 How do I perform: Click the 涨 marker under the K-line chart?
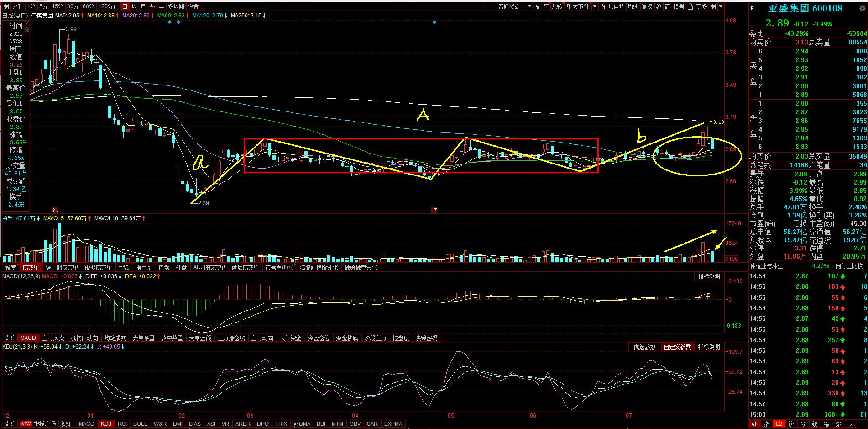(55, 210)
